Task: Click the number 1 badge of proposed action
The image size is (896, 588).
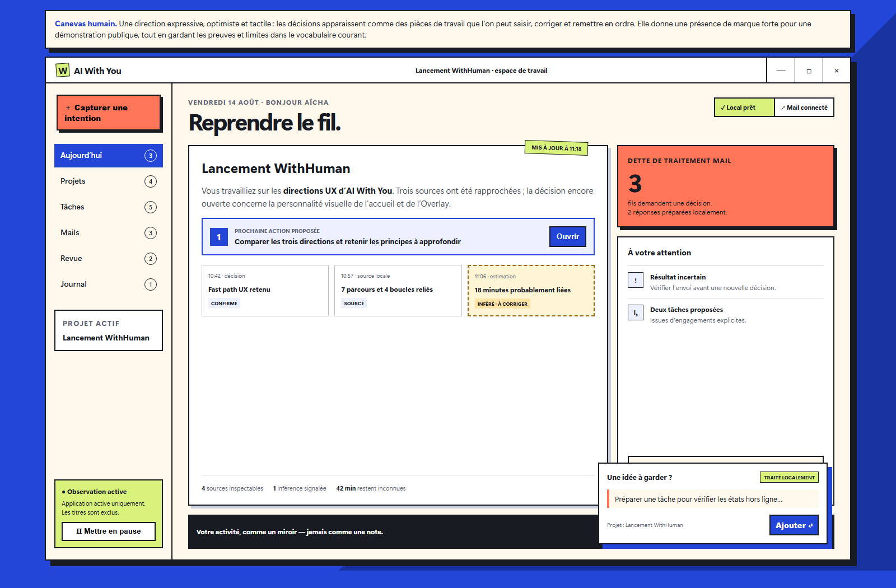Action: (x=219, y=237)
